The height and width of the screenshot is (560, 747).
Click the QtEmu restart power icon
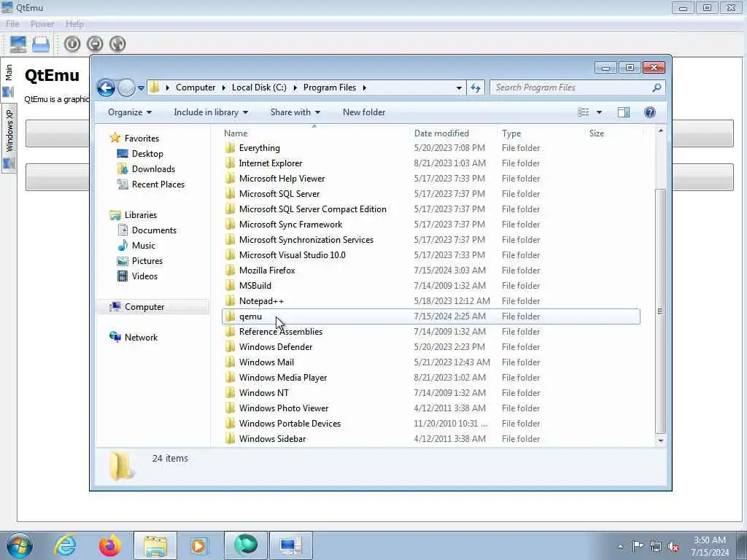click(117, 44)
